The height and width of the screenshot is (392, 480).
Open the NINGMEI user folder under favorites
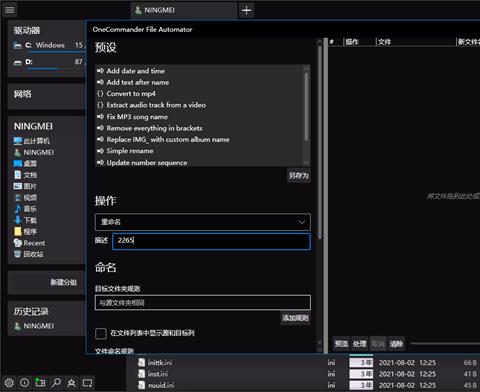[x=34, y=152]
